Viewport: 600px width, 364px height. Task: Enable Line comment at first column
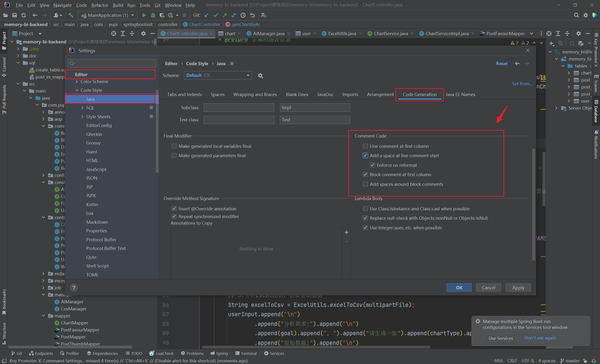pos(365,146)
